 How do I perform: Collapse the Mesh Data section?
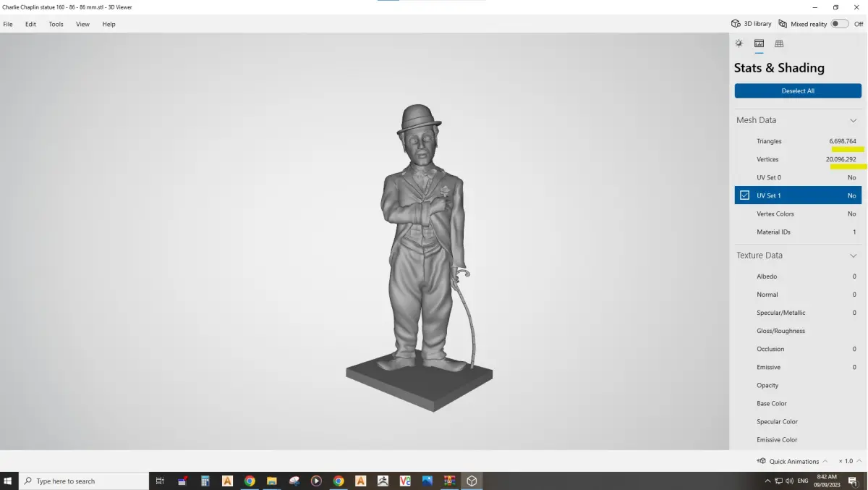point(853,120)
